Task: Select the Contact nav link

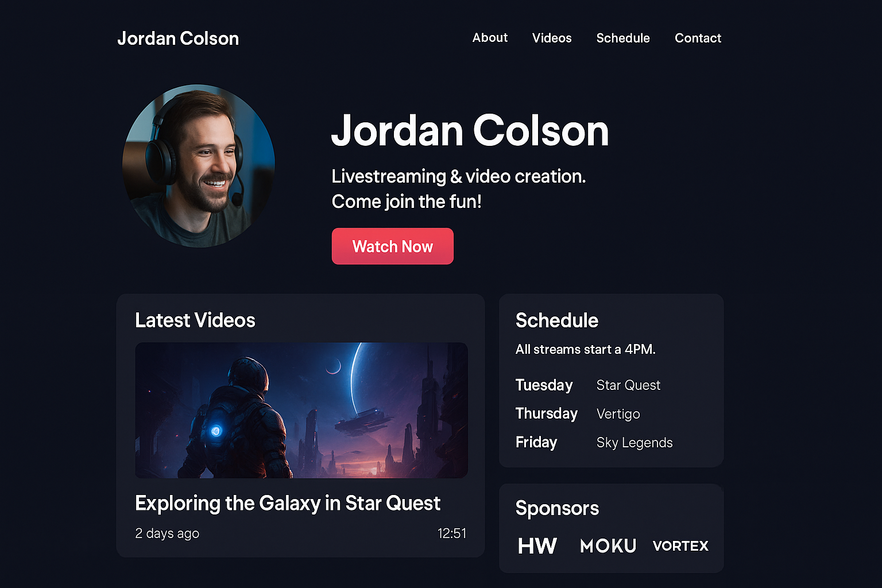Action: [x=698, y=38]
